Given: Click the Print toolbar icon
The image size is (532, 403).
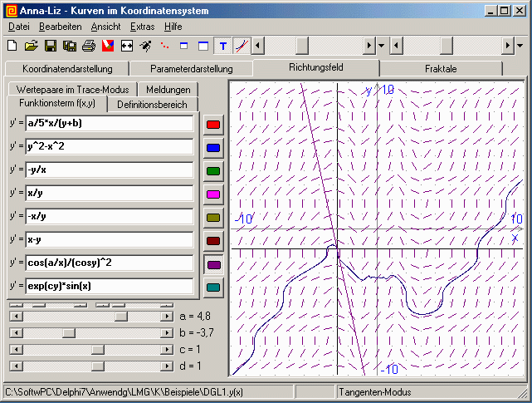Looking at the screenshot, I should 88,45.
